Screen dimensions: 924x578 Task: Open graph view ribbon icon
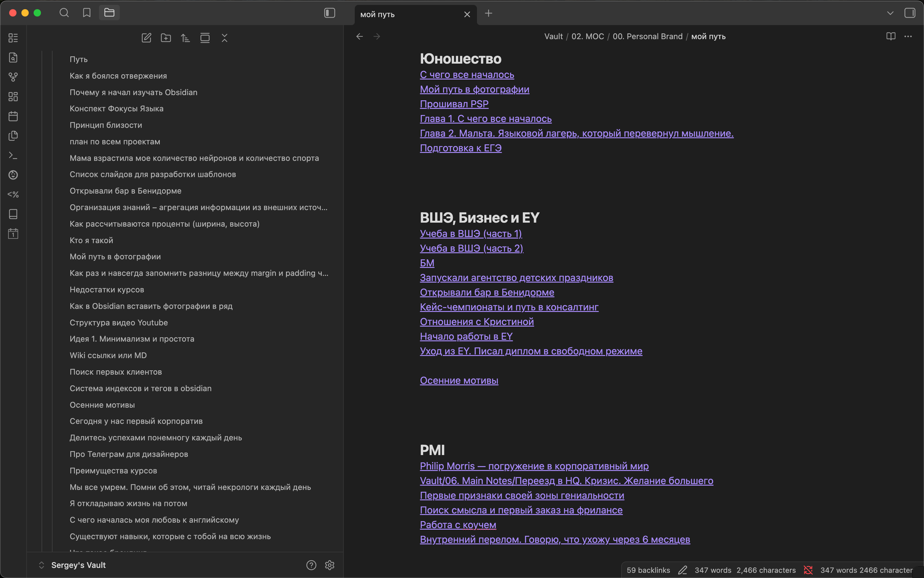13,77
